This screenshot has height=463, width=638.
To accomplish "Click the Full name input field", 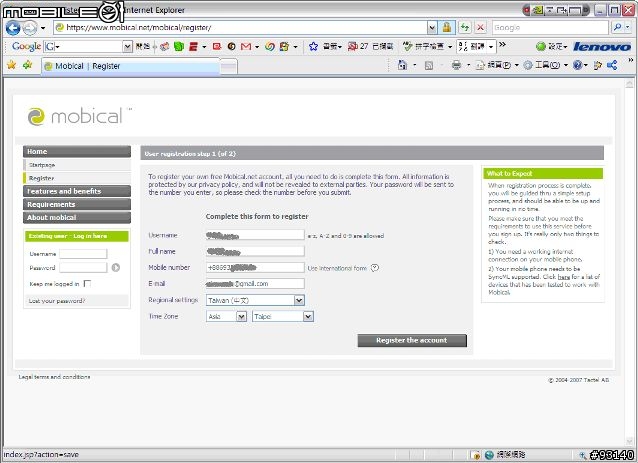I will (255, 251).
